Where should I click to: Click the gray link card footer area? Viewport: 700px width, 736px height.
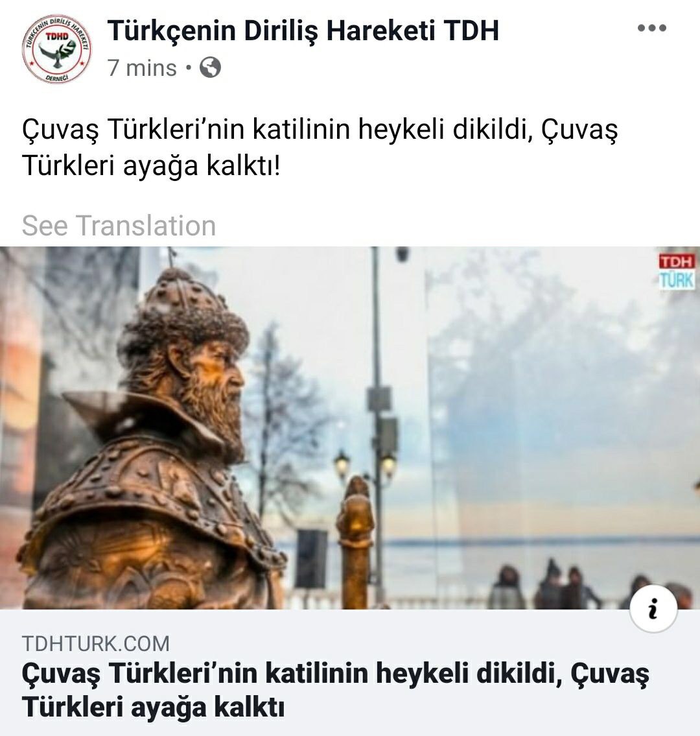[350, 672]
